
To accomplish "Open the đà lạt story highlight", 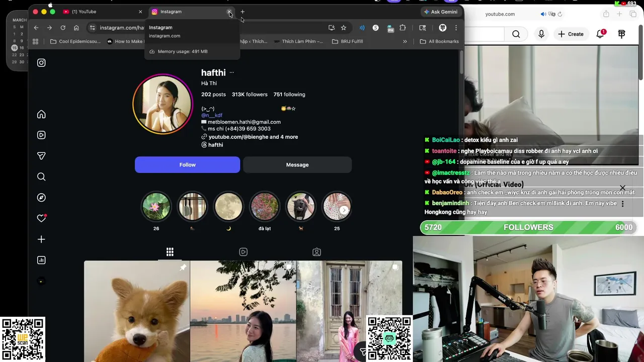I will tap(265, 207).
